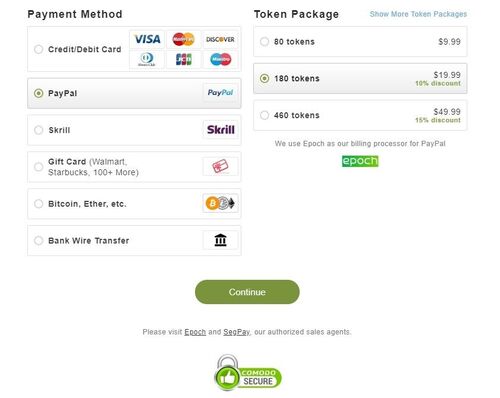Choose the 460 tokens package
Screen dimensions: 500x398
(x=360, y=115)
